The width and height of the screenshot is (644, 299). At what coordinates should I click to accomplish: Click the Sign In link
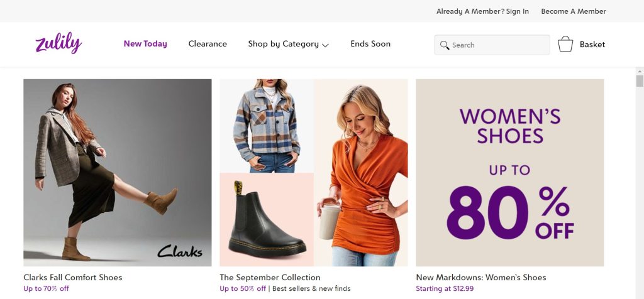pos(517,11)
